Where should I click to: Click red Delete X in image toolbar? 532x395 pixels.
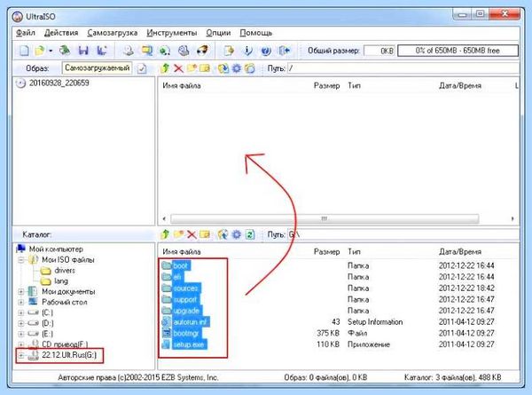point(178,68)
